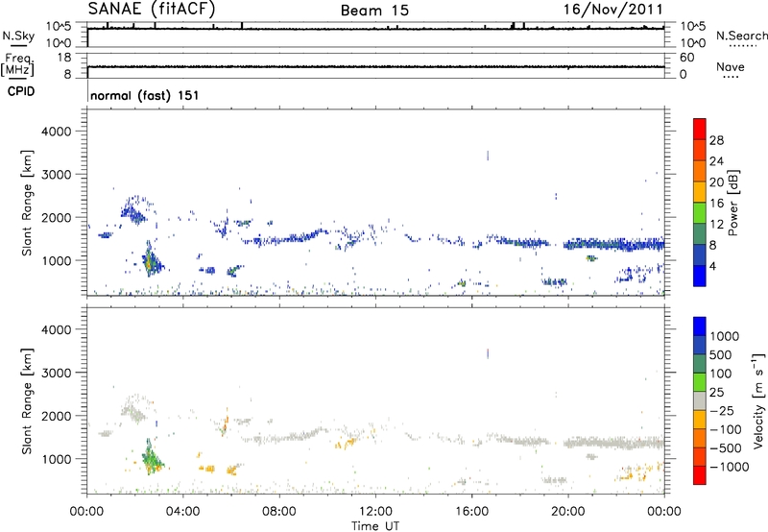Viewport: 768px width, 532px height.
Task: Click the orange velocity patch near 06:00 at 700 km
Action: coord(231,471)
